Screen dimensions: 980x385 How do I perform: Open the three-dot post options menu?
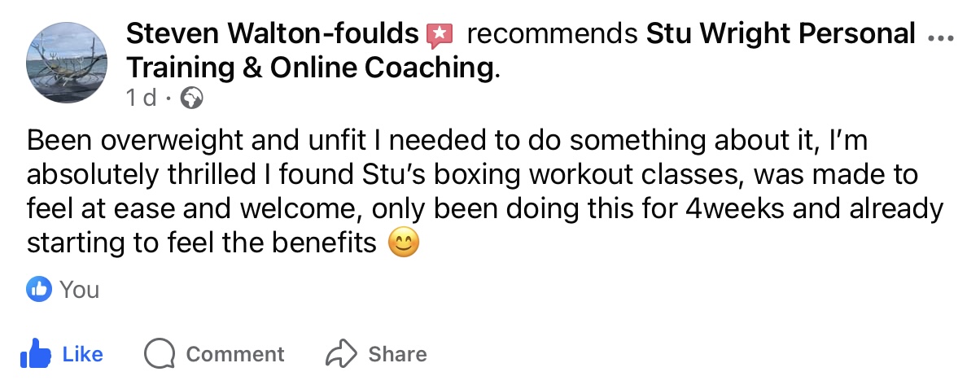pos(938,37)
